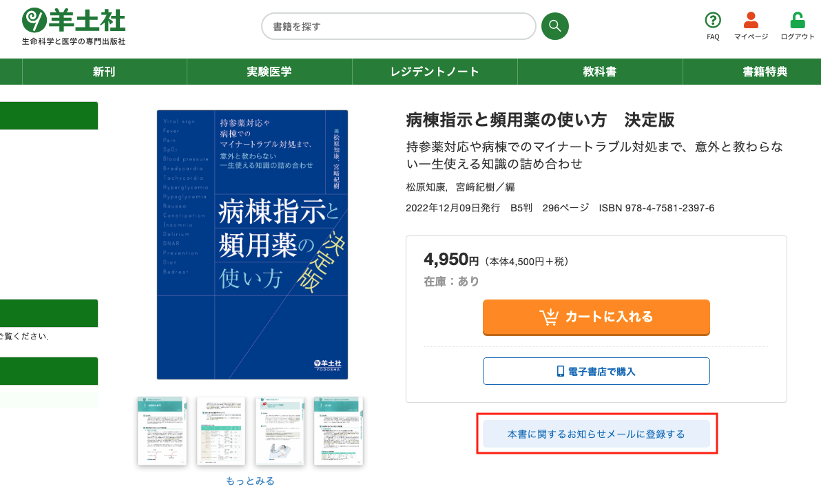Add book to cart with カートに入れる
Screen dimensions: 821x504
(x=596, y=317)
